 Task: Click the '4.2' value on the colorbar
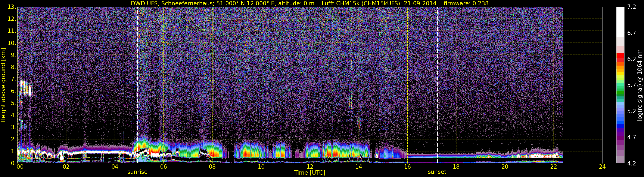(x=632, y=163)
